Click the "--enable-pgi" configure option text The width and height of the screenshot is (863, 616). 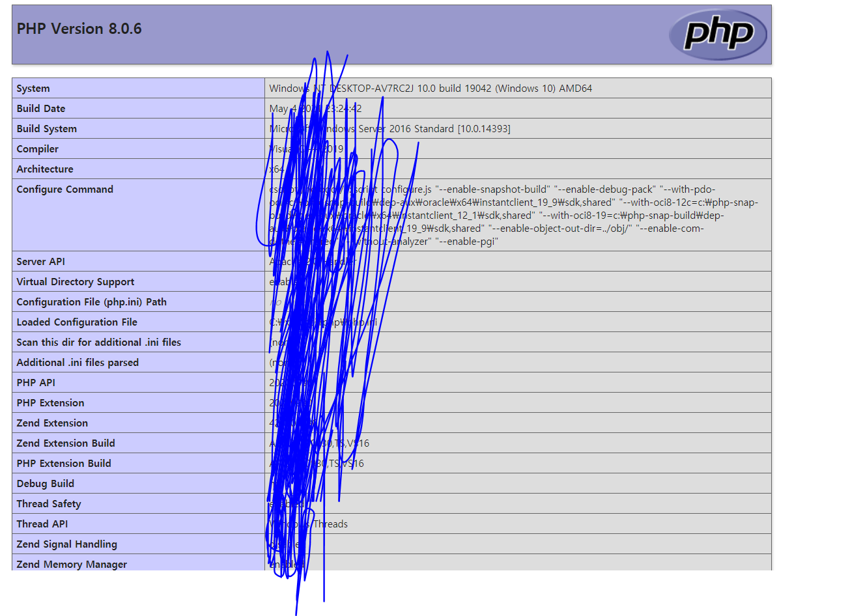467,242
